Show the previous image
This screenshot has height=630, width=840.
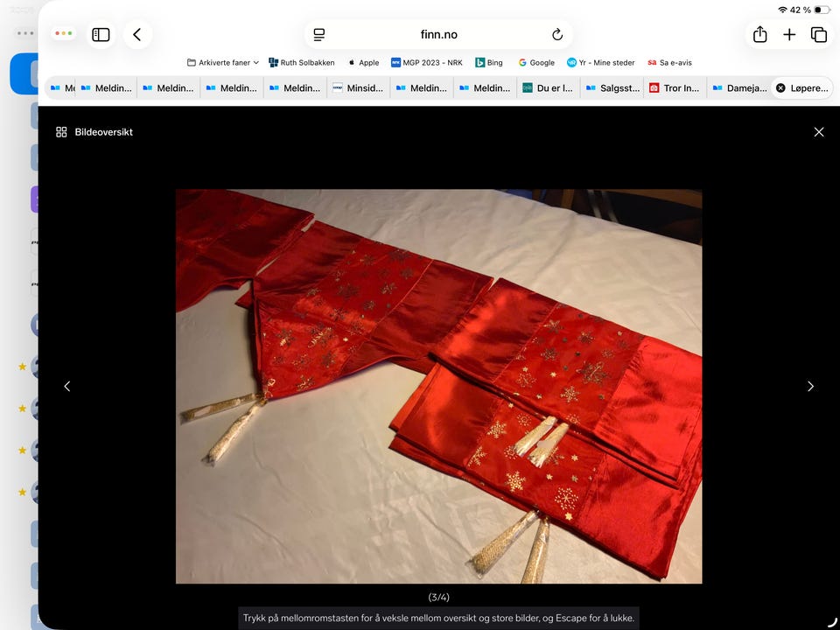tap(67, 386)
